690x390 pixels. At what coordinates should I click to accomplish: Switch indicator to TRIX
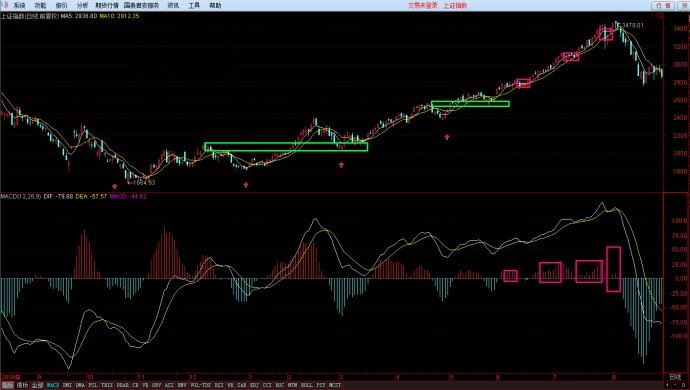pyautogui.click(x=107, y=385)
